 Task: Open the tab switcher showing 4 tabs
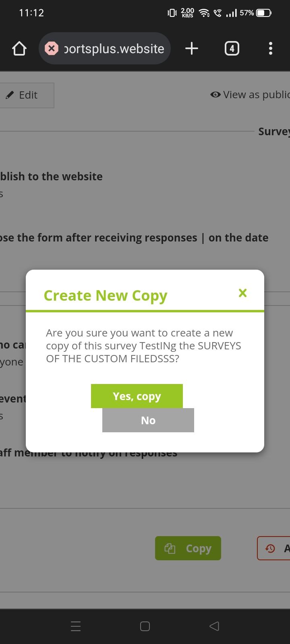(232, 49)
